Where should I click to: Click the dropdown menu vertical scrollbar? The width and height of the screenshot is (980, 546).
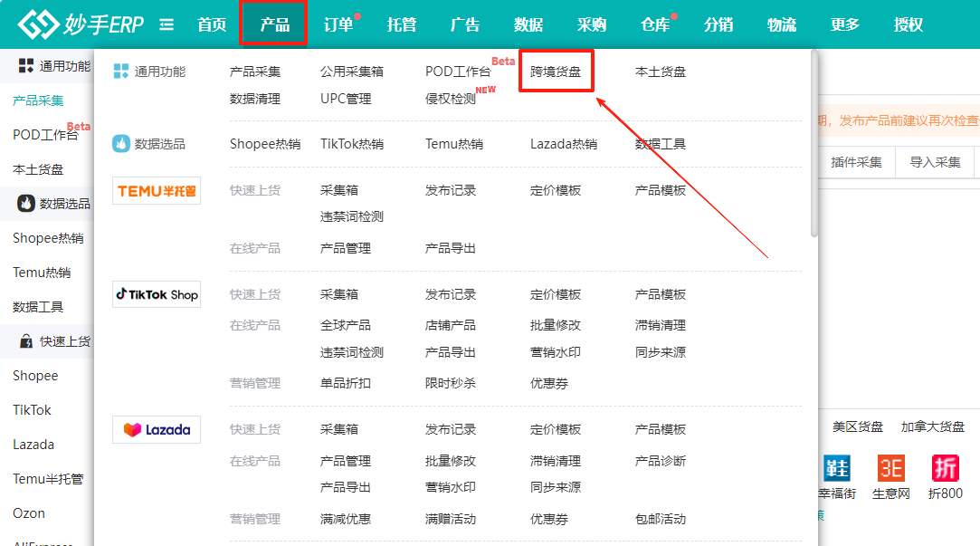coord(813,144)
